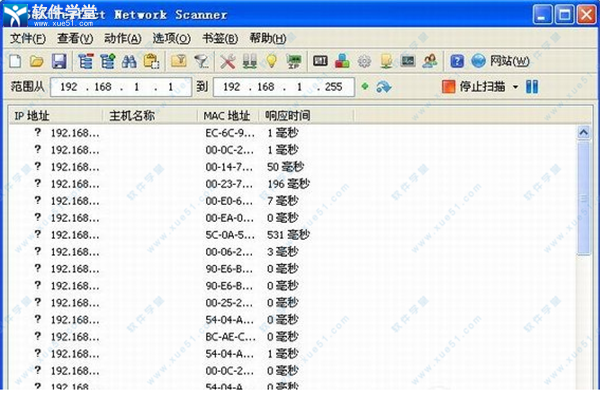Screen dimensions: 600x415
Task: Click the 网站(W) website link
Action: [508, 62]
